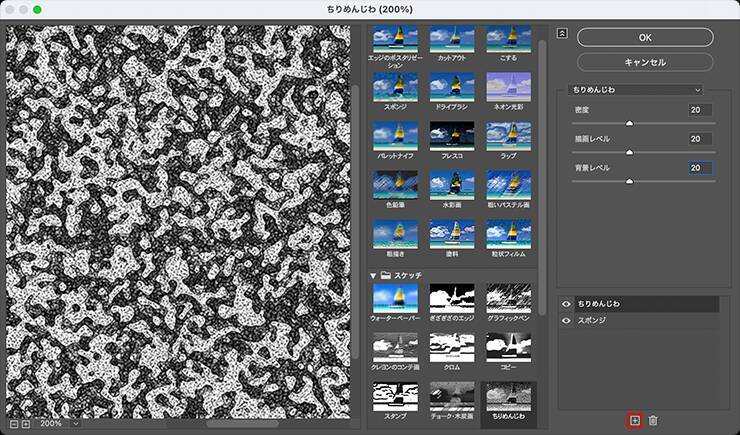The height and width of the screenshot is (435, 740).
Task: Toggle visibility of スポンジ effect layer
Action: [x=568, y=321]
